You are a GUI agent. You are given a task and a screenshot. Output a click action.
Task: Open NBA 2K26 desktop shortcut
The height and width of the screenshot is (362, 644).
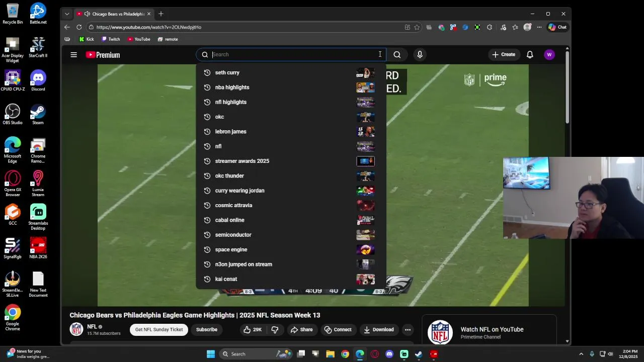click(38, 248)
